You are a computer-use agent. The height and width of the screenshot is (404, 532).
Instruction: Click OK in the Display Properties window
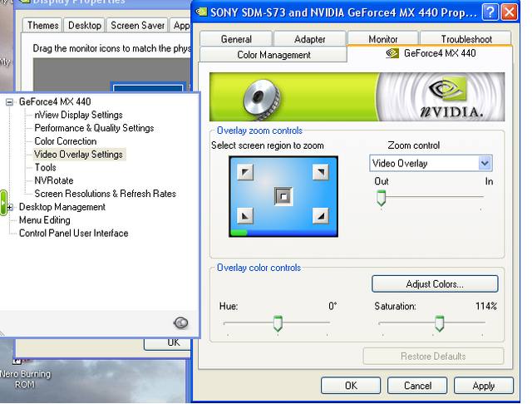pos(168,344)
